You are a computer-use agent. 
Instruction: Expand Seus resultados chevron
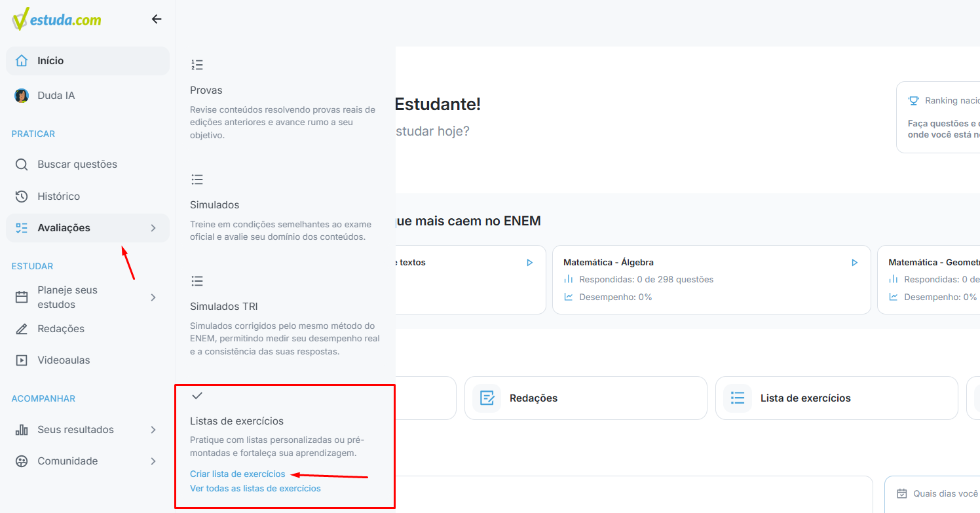coord(153,430)
